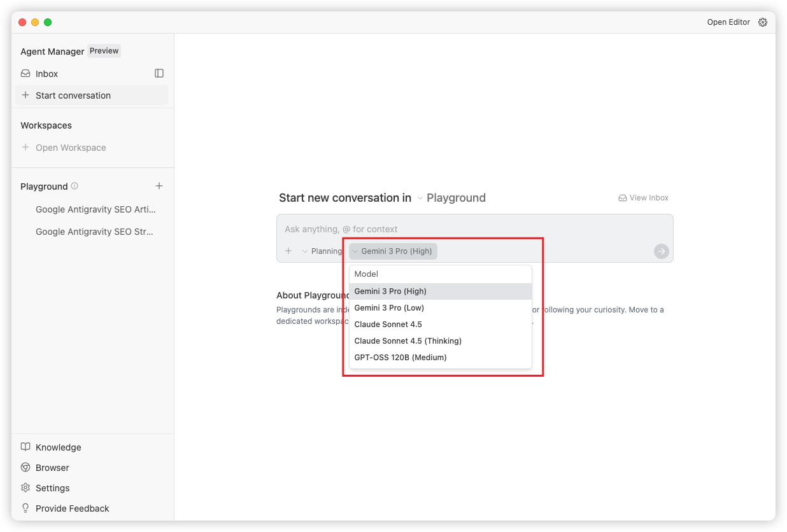The height and width of the screenshot is (532, 787).
Task: Pick GPT-OSS 120B (Medium) model
Action: (x=400, y=358)
